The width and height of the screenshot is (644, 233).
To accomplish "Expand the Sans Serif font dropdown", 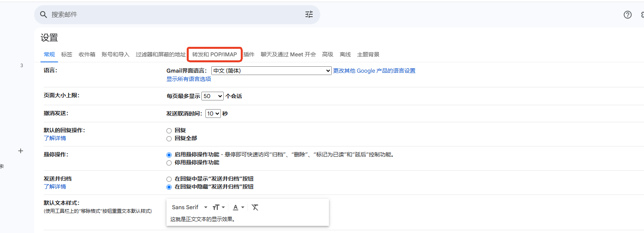I will [x=189, y=207].
